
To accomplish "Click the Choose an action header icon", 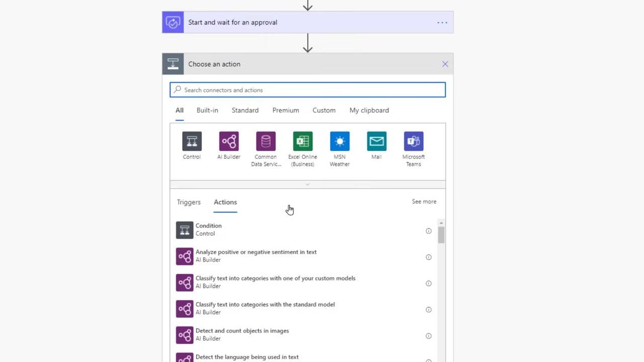I will pos(173,64).
